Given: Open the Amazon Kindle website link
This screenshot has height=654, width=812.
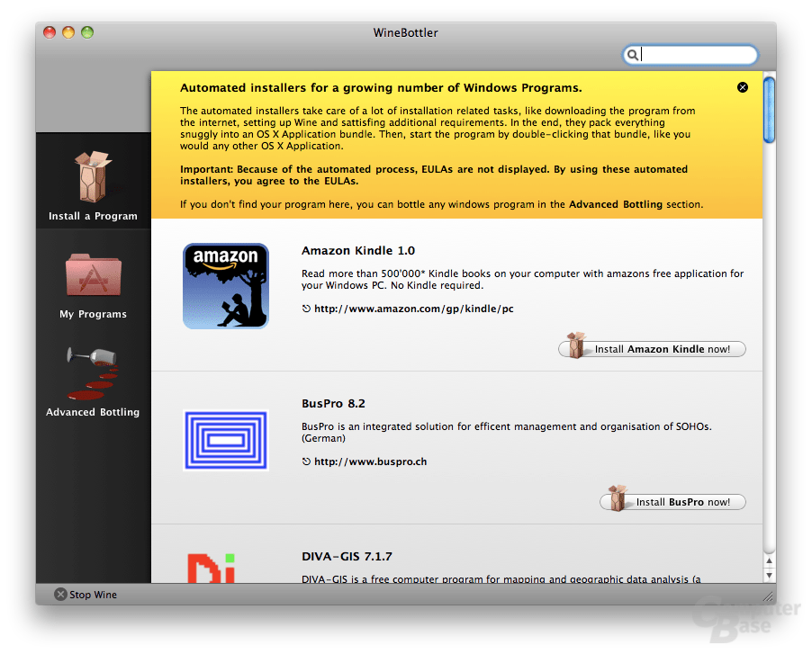Looking at the screenshot, I should (414, 309).
